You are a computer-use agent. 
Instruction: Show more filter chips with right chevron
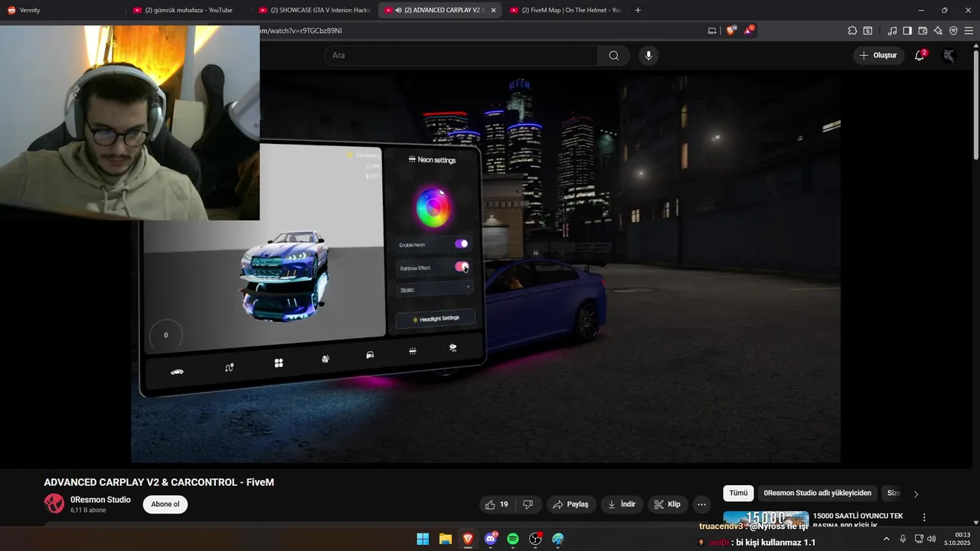click(916, 494)
